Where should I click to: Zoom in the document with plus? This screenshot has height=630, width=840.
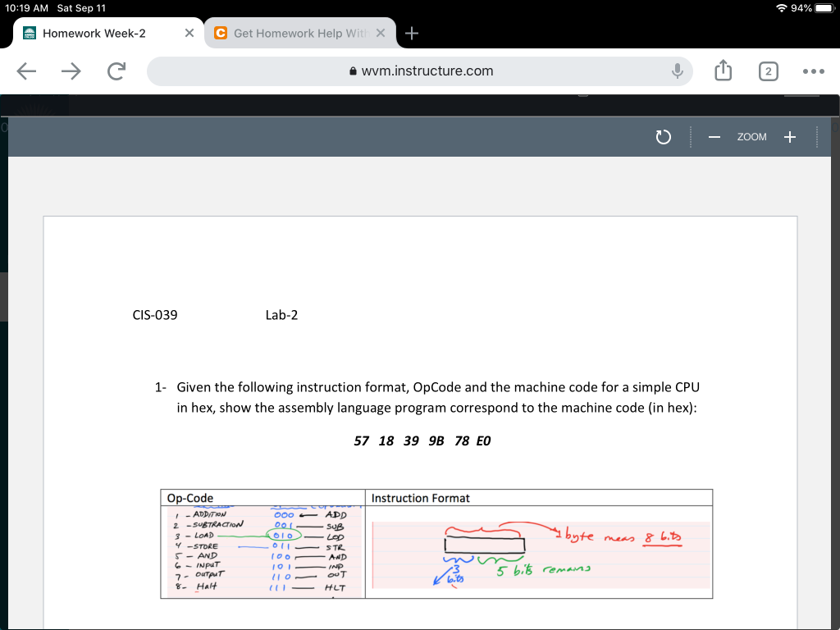tap(789, 137)
